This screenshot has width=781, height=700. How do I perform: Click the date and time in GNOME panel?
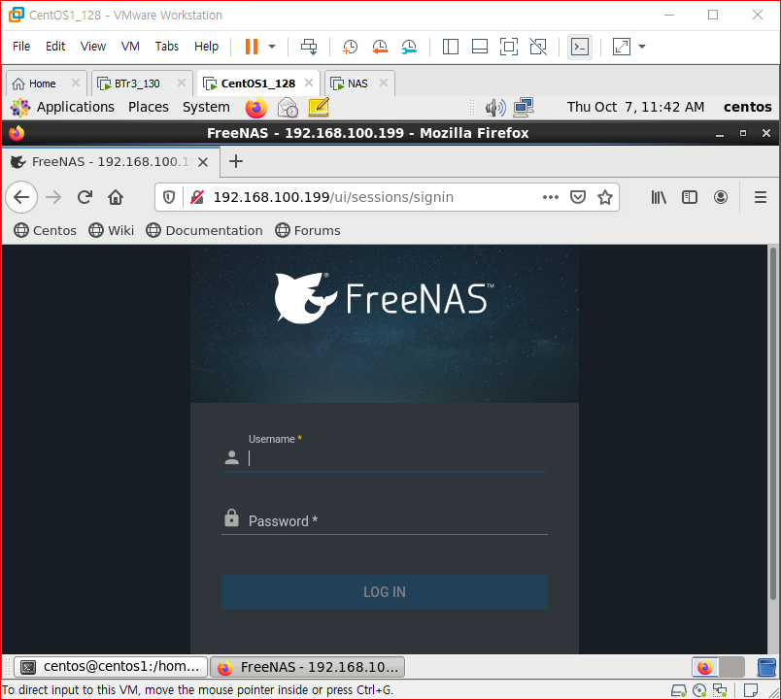tap(635, 107)
